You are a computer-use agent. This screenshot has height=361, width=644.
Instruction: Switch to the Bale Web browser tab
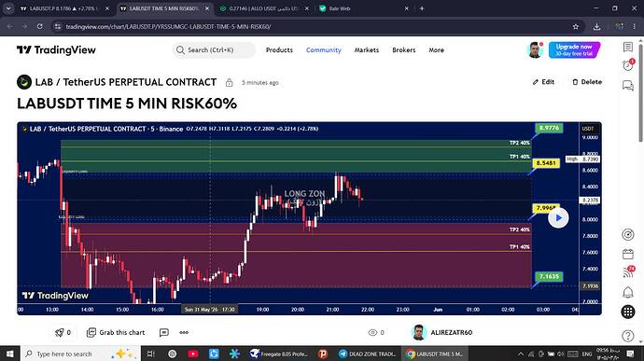(x=364, y=8)
